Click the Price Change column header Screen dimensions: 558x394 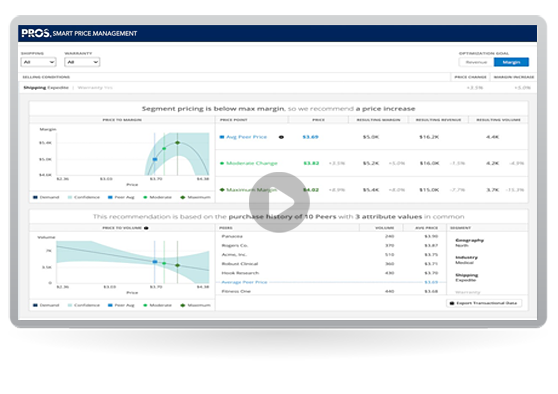470,77
